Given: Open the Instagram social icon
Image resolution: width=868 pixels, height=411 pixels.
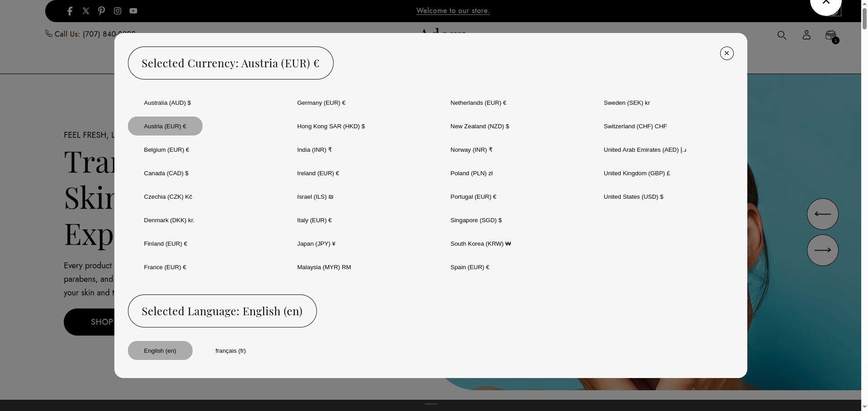Looking at the screenshot, I should pyautogui.click(x=118, y=11).
